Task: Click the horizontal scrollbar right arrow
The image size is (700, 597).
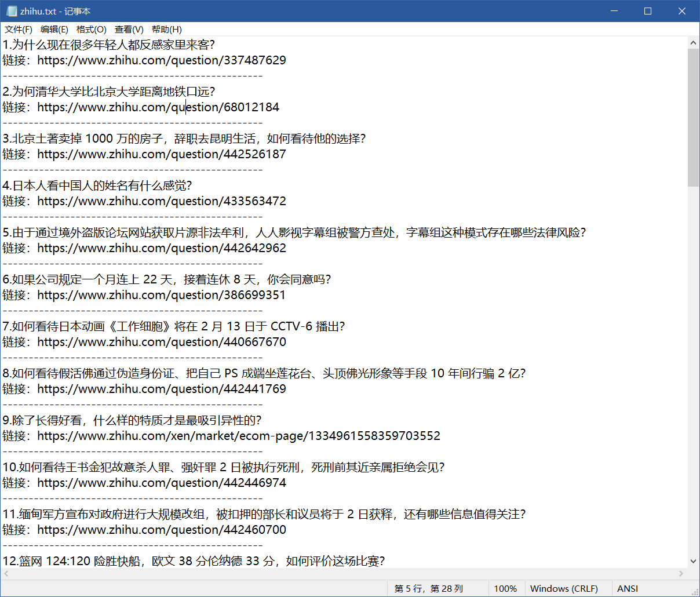Action: pyautogui.click(x=681, y=573)
